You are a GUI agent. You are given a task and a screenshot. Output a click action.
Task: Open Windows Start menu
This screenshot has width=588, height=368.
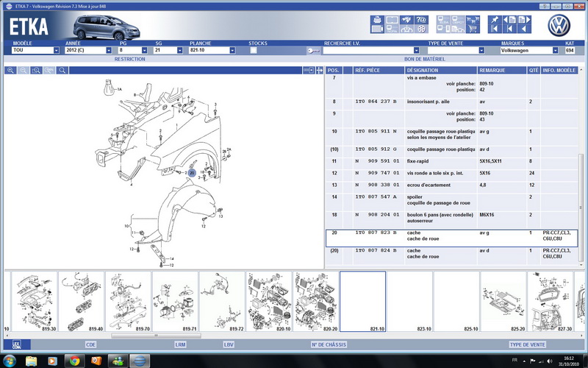pos(10,361)
